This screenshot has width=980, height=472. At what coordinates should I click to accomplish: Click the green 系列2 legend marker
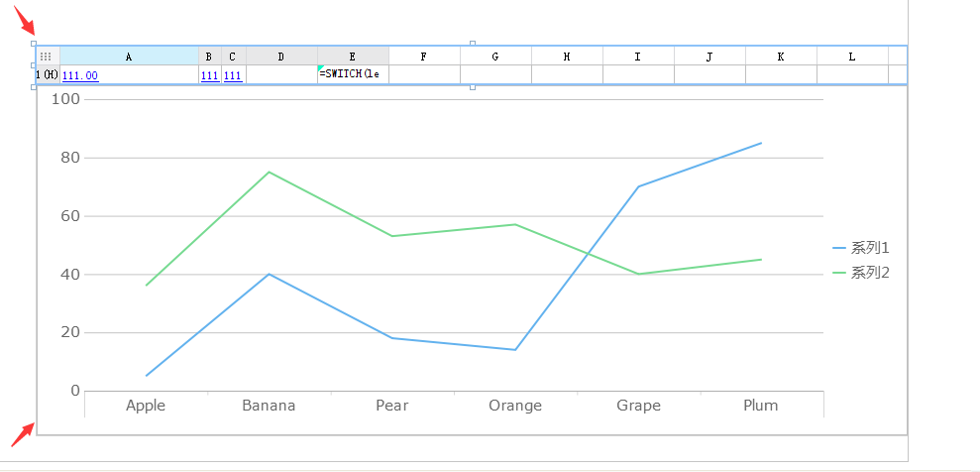(x=839, y=273)
